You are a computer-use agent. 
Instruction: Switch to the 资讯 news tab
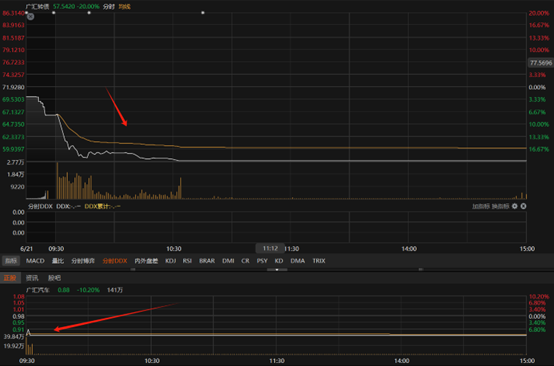click(32, 278)
